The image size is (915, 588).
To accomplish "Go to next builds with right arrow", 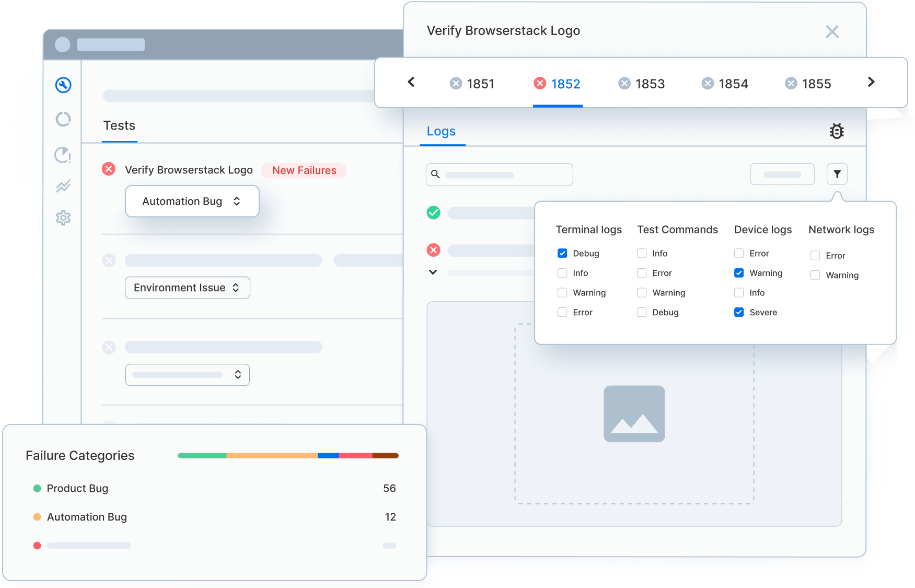I will coord(871,82).
